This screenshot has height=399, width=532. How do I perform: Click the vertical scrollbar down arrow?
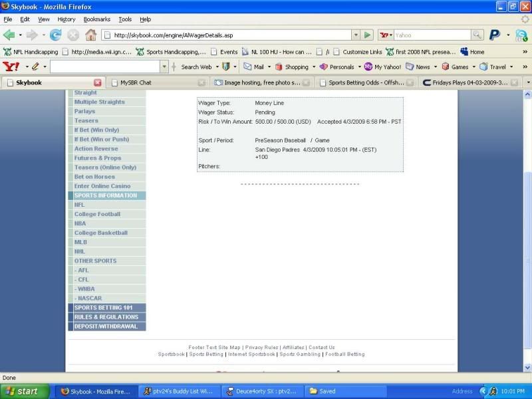coord(527,368)
